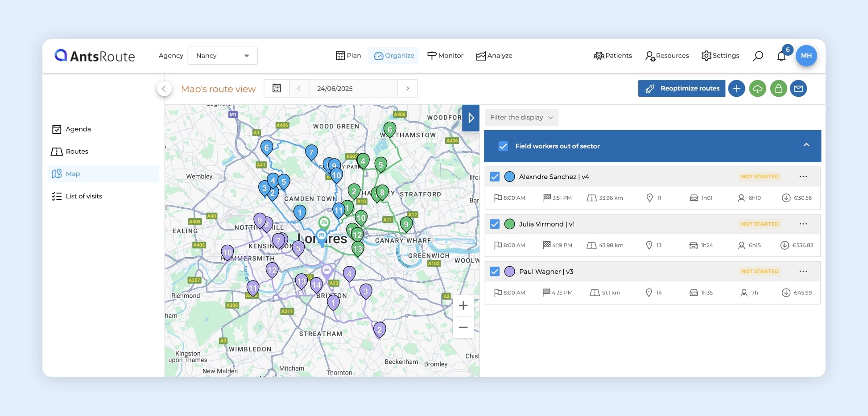Open the Nancy agency selector

[x=223, y=55]
